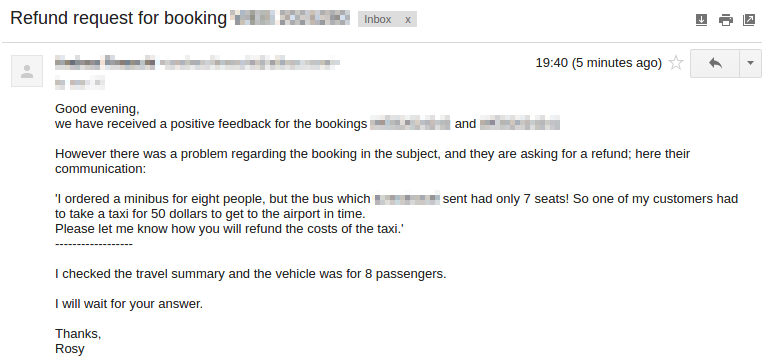Click the 'Rosy' signature at the bottom

[69, 349]
